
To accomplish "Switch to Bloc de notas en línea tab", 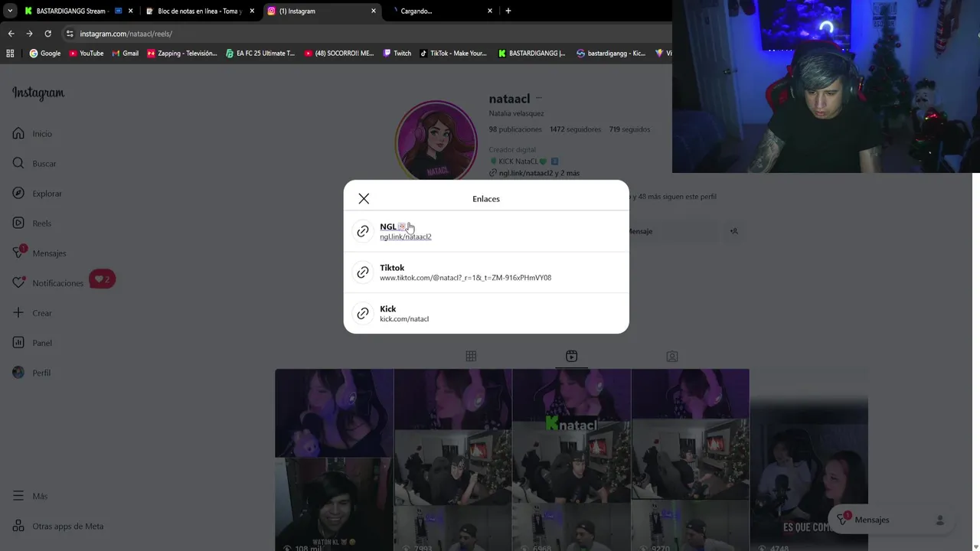I will pos(199,11).
